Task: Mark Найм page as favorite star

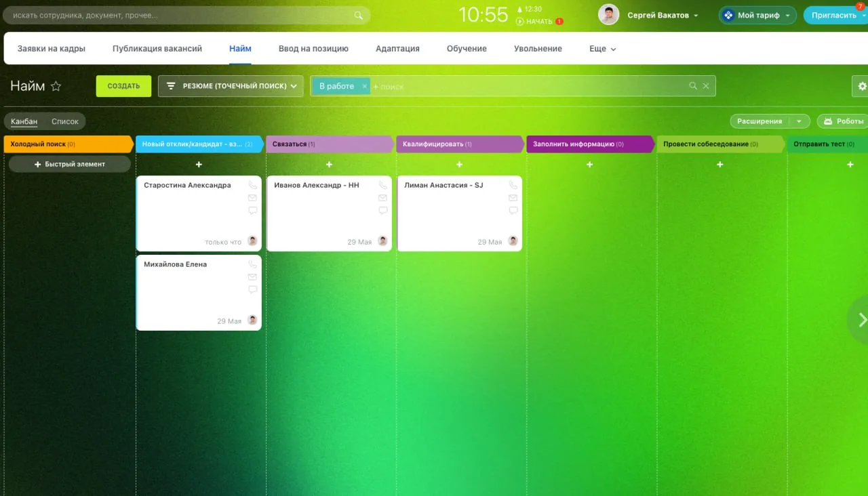Action: tap(56, 86)
